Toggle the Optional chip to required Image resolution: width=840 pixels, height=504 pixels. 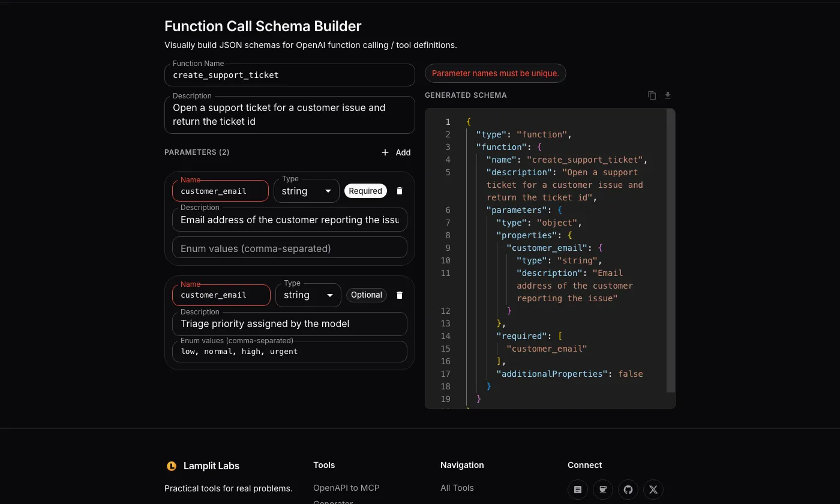coord(367,295)
